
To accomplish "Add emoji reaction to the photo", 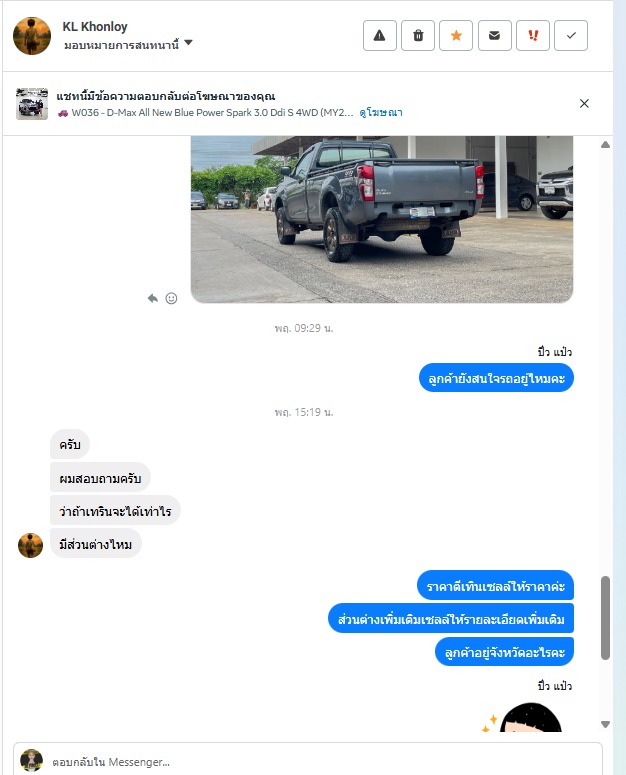I will [171, 298].
